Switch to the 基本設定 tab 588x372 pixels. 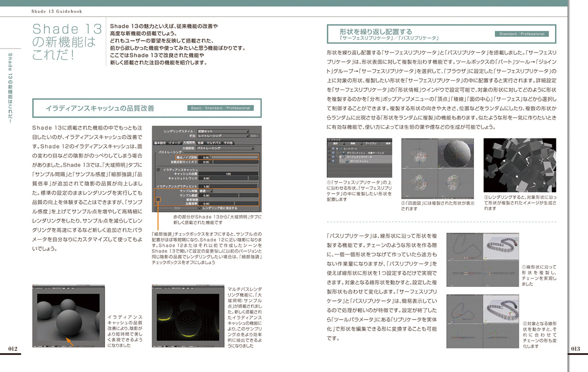pos(160,143)
